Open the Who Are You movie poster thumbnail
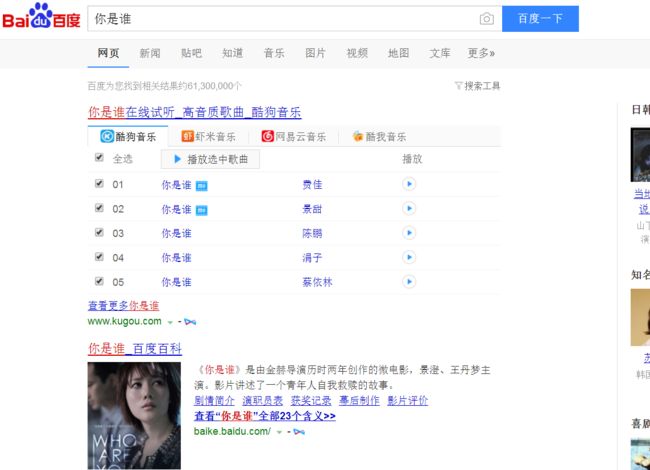The width and height of the screenshot is (650, 470). [x=134, y=416]
